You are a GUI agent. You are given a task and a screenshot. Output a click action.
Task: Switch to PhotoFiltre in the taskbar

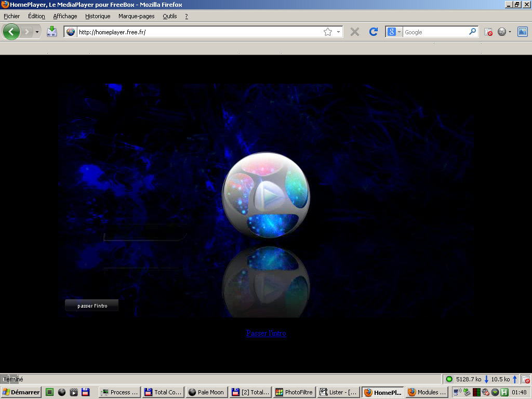295,392
